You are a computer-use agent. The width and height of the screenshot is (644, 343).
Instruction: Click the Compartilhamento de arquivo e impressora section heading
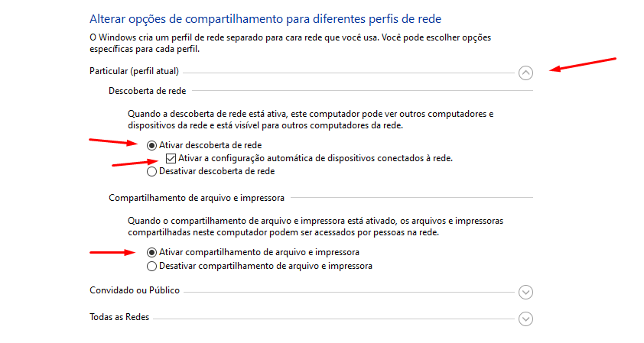point(197,198)
